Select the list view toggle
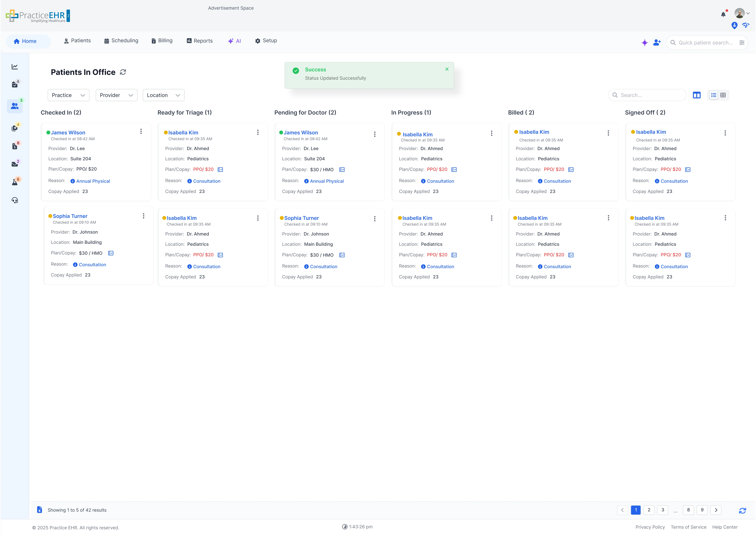The height and width of the screenshot is (536, 756). coord(714,95)
